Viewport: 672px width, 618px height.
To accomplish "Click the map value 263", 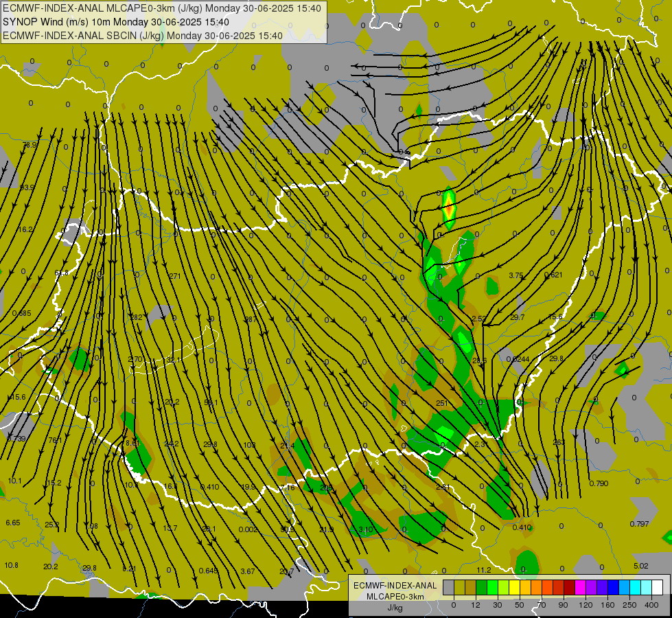I will pyautogui.click(x=559, y=442).
